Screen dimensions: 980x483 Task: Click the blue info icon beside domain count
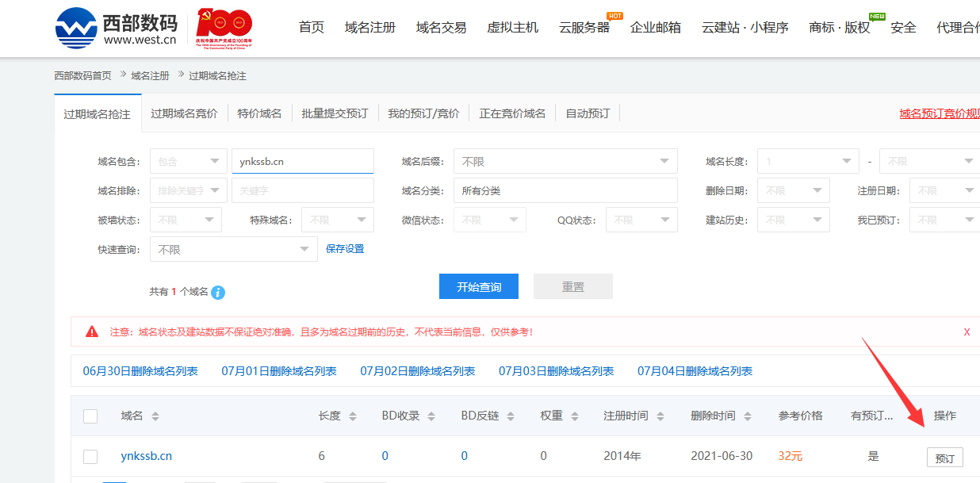click(x=218, y=293)
